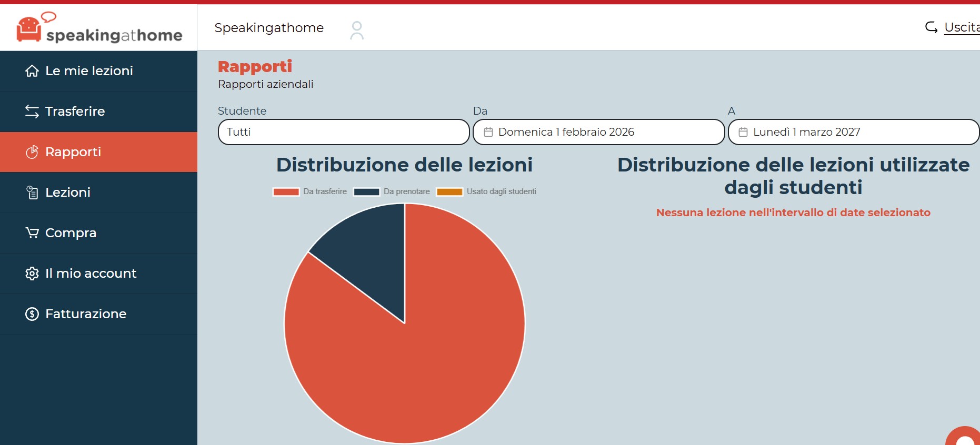
Task: Click the Speakingathome header name
Action: coord(269,28)
